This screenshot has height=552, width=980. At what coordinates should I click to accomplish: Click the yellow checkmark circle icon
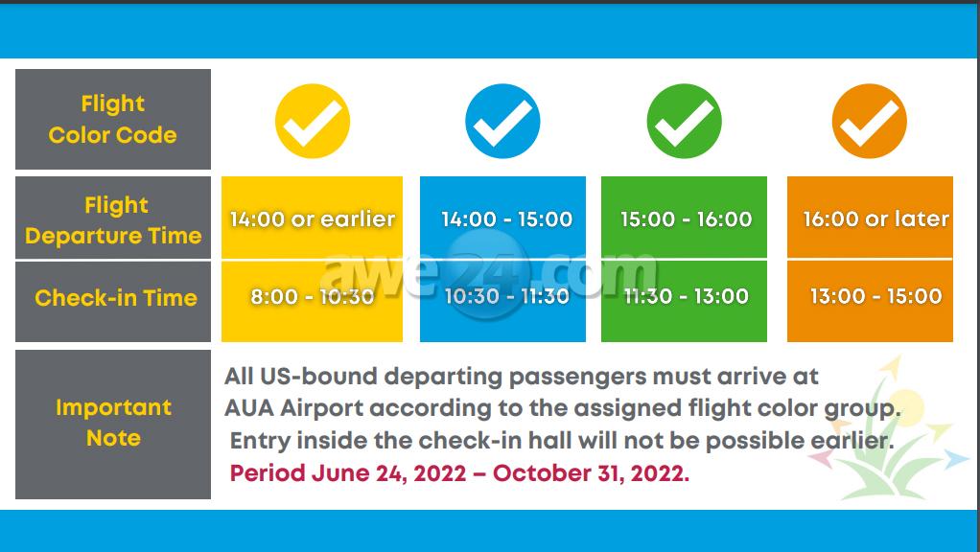point(312,122)
